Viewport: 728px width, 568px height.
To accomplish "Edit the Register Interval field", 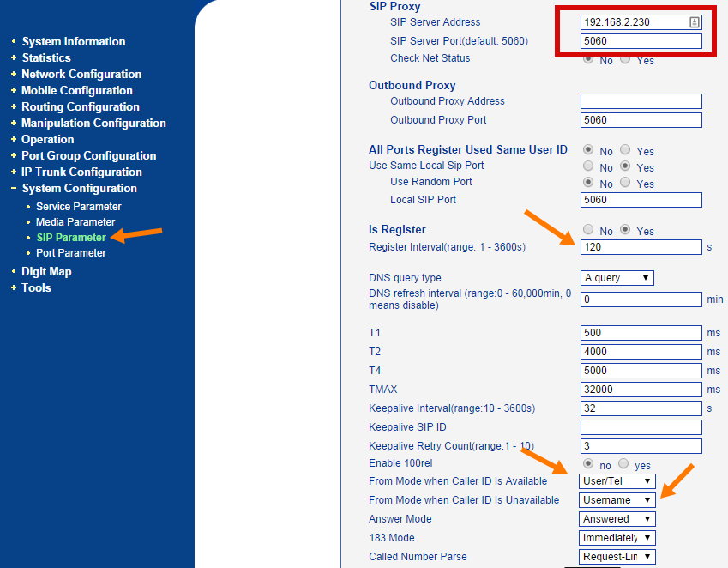I will pos(641,247).
